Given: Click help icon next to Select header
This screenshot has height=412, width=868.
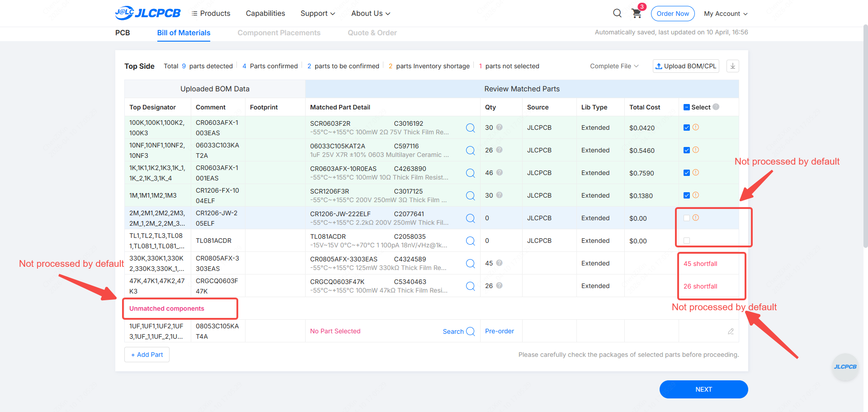Looking at the screenshot, I should pos(716,107).
